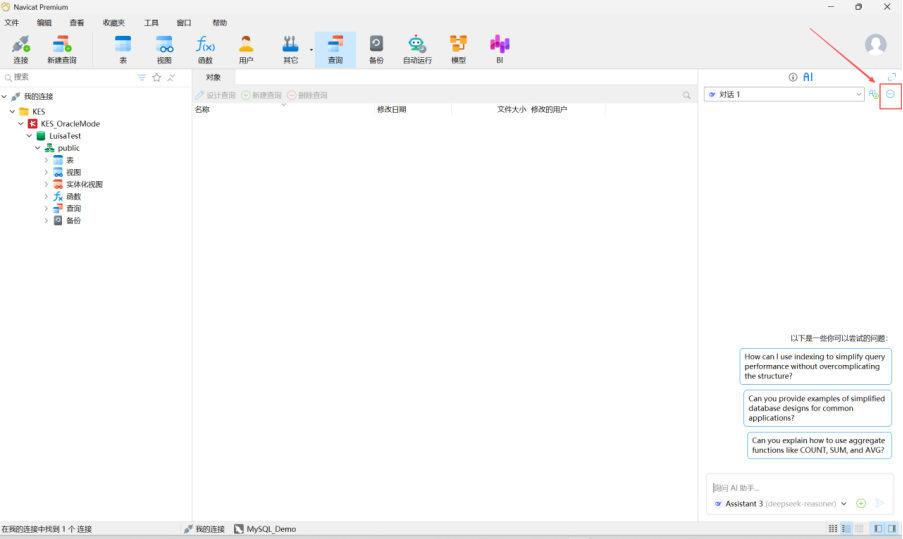Open the 对话 1 conversation dropdown
This screenshot has height=539, width=903.
pos(784,94)
